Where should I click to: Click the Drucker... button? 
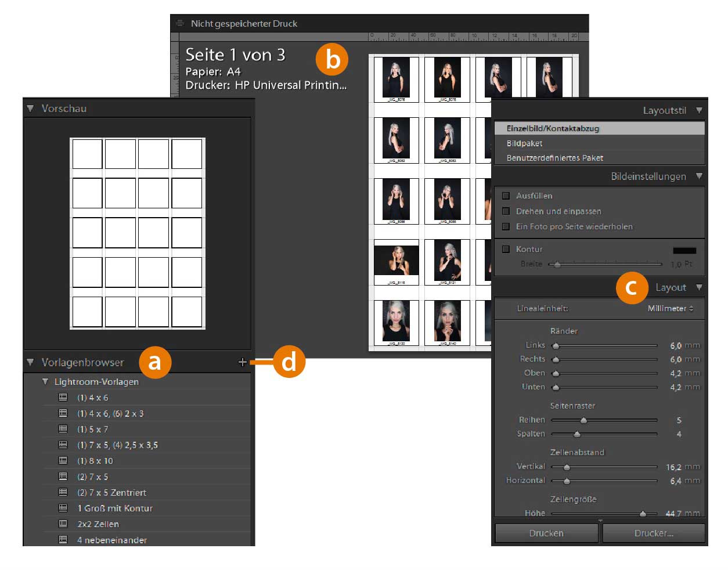pyautogui.click(x=654, y=533)
